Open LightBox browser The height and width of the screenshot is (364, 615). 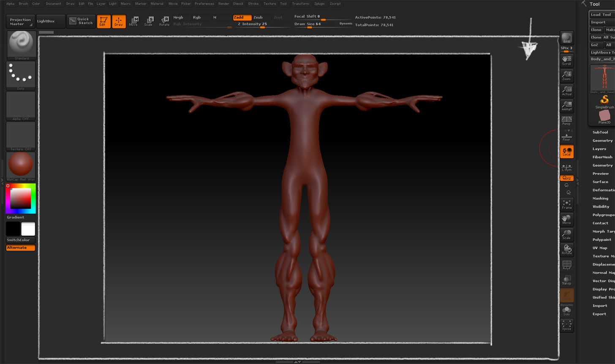[51, 21]
